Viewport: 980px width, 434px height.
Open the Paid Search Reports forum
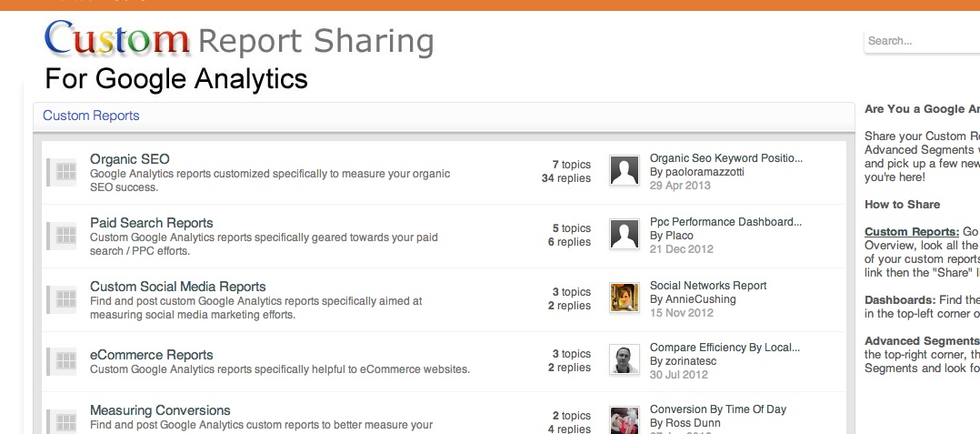coord(151,223)
